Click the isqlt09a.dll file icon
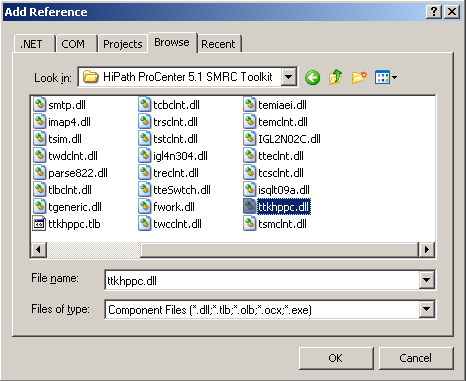 tap(249, 189)
